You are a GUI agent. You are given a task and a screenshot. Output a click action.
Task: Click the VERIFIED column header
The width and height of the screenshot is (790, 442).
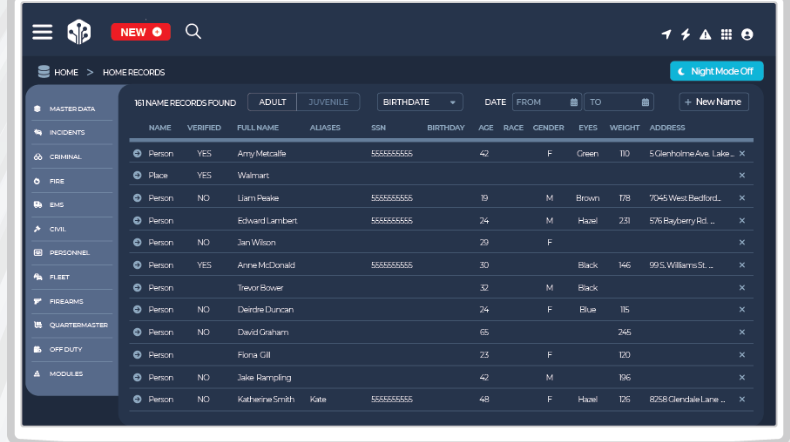click(204, 128)
